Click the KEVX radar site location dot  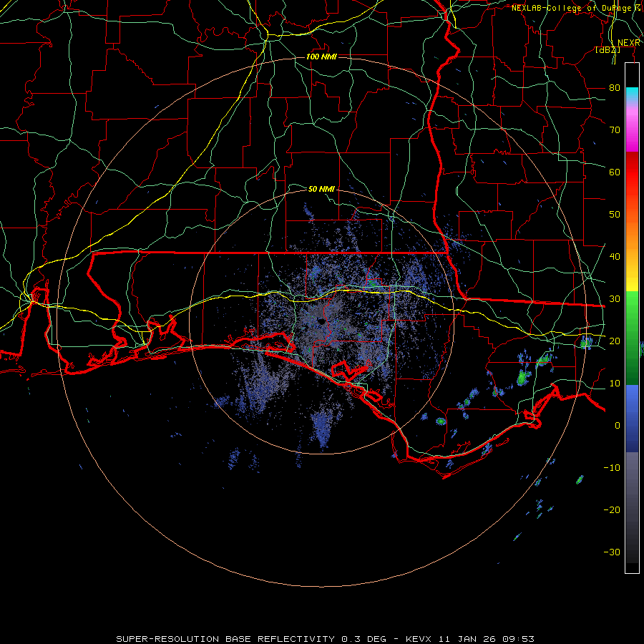[x=321, y=321]
